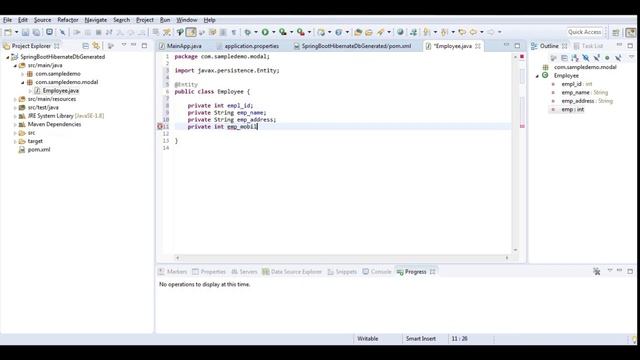Click the green Run button icon
This screenshot has width=640, height=360.
tap(265, 32)
